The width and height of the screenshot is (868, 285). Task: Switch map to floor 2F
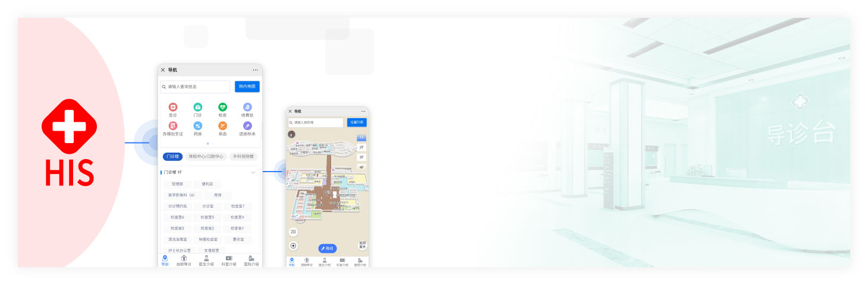[361, 147]
